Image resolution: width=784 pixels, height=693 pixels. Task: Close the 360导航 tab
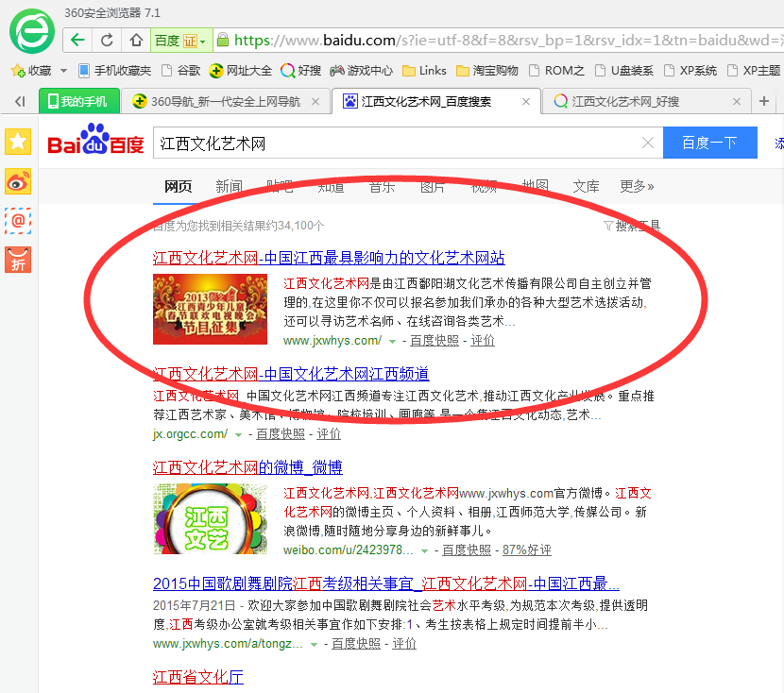(315, 101)
